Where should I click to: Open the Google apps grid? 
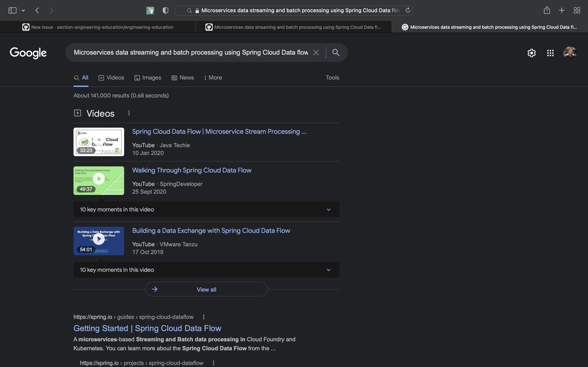tap(550, 53)
